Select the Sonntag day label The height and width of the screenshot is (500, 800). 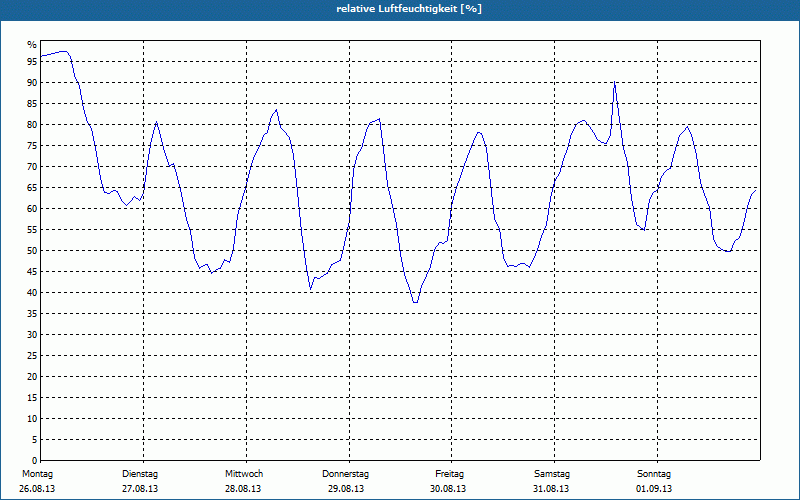[x=654, y=474]
